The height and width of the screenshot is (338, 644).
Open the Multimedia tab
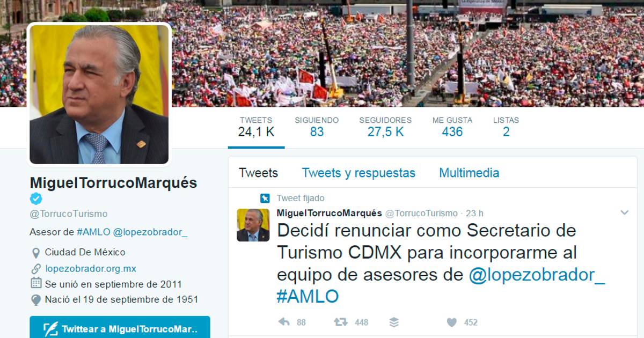click(x=469, y=173)
